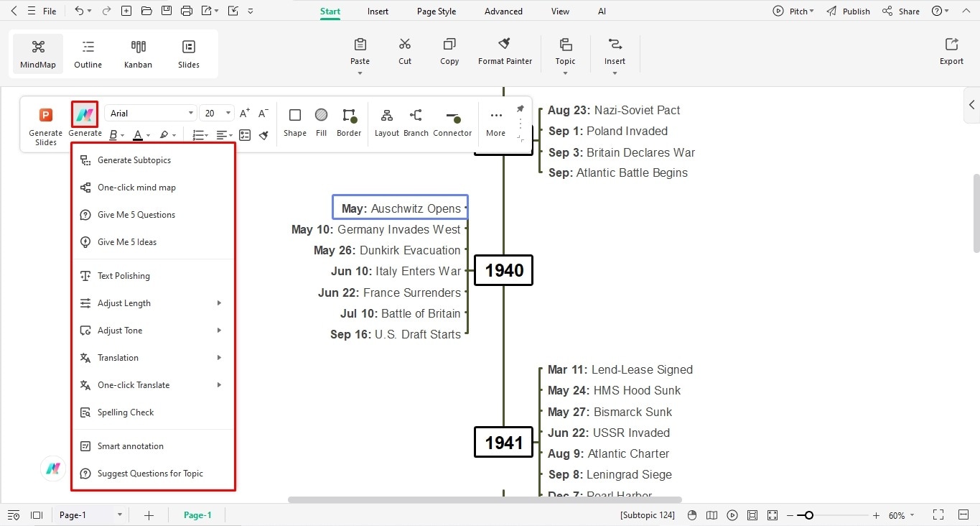Viewport: 980px width, 526px height.
Task: Switch to Kanban view mode
Action: (x=138, y=55)
